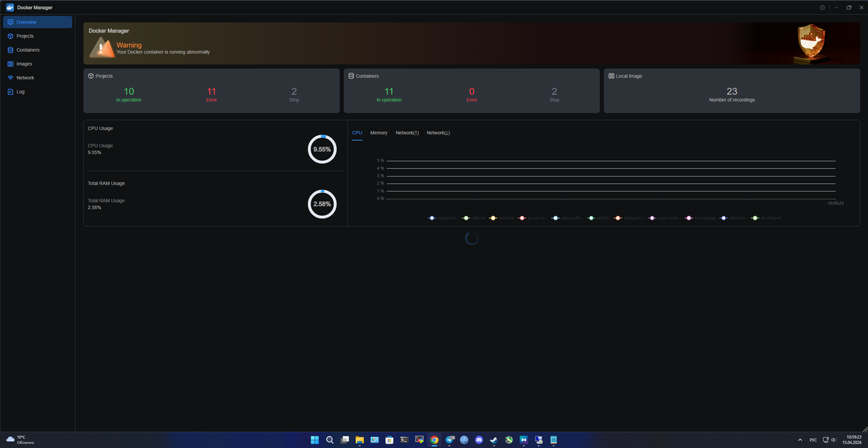The width and height of the screenshot is (868, 448).
Task: Open Windows Search from the taskbar
Action: click(330, 440)
